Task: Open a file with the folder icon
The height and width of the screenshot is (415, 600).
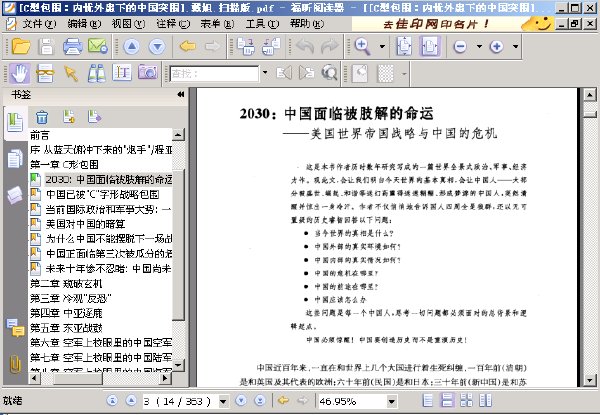Action: point(21,47)
